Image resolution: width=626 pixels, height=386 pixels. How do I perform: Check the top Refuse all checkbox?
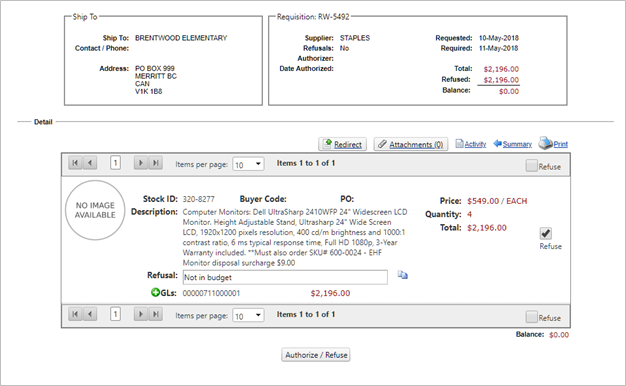tap(531, 166)
